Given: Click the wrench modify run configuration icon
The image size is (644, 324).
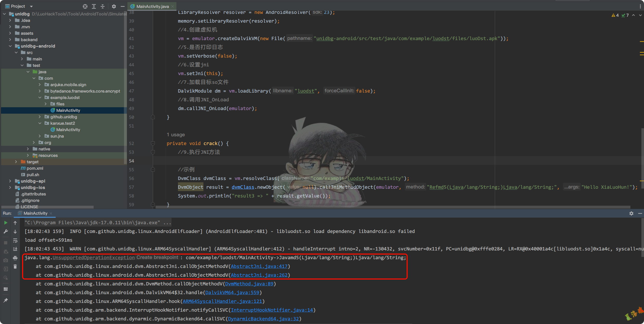Looking at the screenshot, I should [x=6, y=231].
